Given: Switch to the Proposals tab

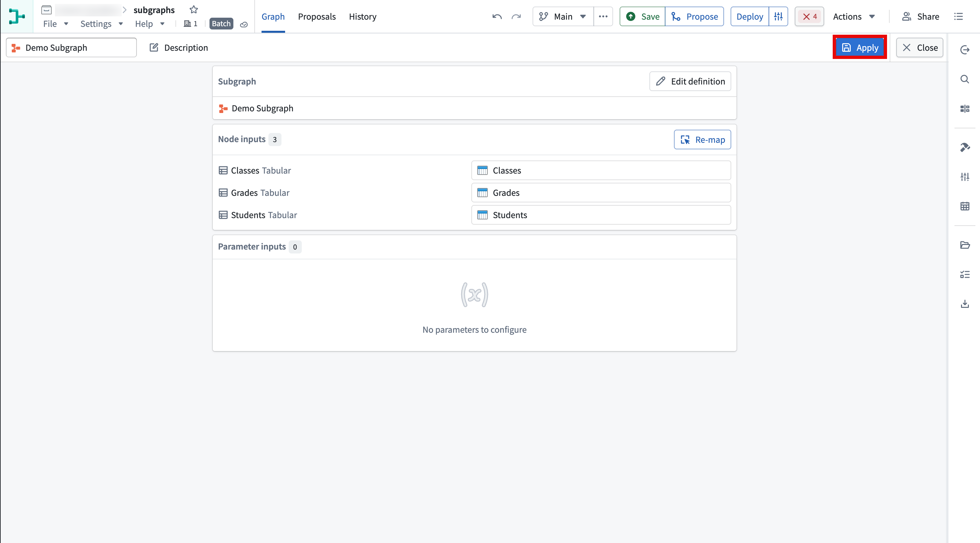Looking at the screenshot, I should click(317, 16).
